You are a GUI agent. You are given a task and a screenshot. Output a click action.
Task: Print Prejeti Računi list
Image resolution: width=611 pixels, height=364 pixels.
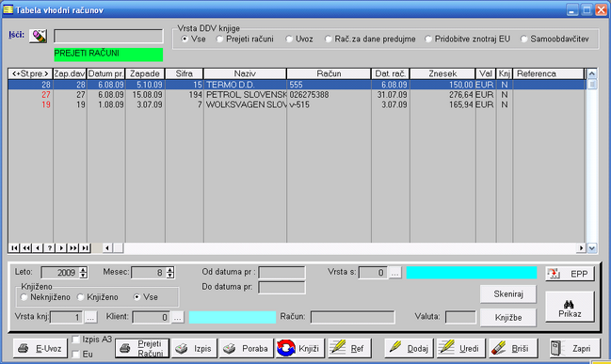pyautogui.click(x=142, y=348)
